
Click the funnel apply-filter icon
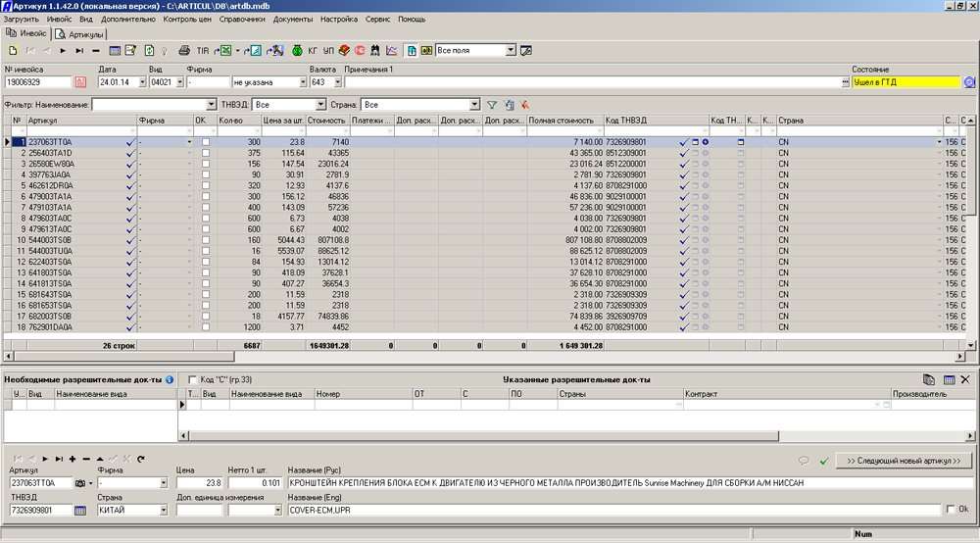[x=492, y=105]
